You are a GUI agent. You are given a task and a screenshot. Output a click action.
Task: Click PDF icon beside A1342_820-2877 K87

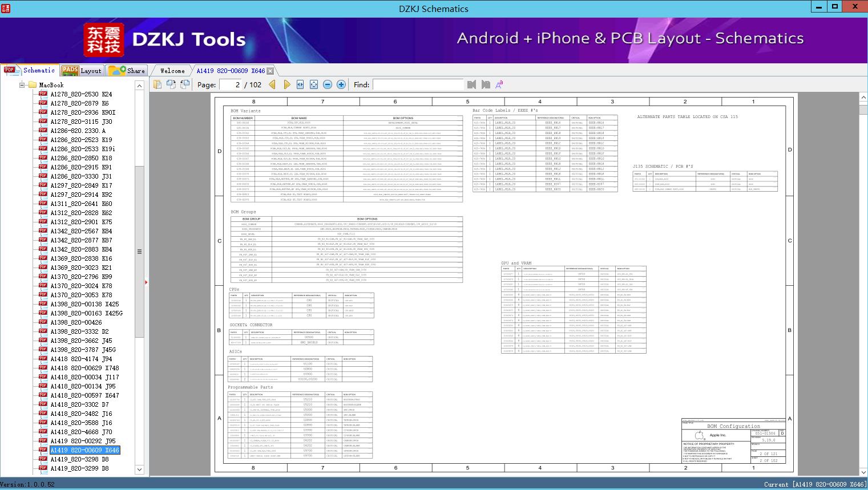pyautogui.click(x=43, y=240)
